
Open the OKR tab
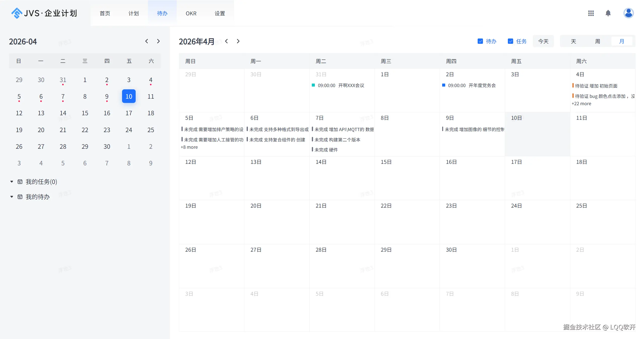191,13
